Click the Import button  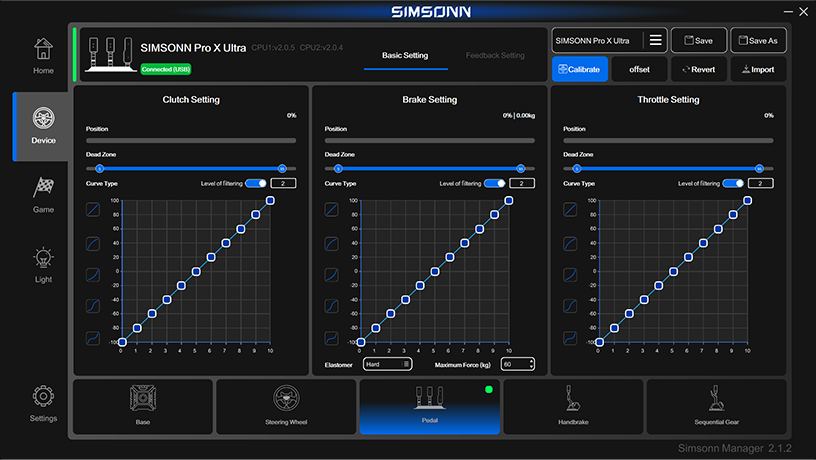758,69
